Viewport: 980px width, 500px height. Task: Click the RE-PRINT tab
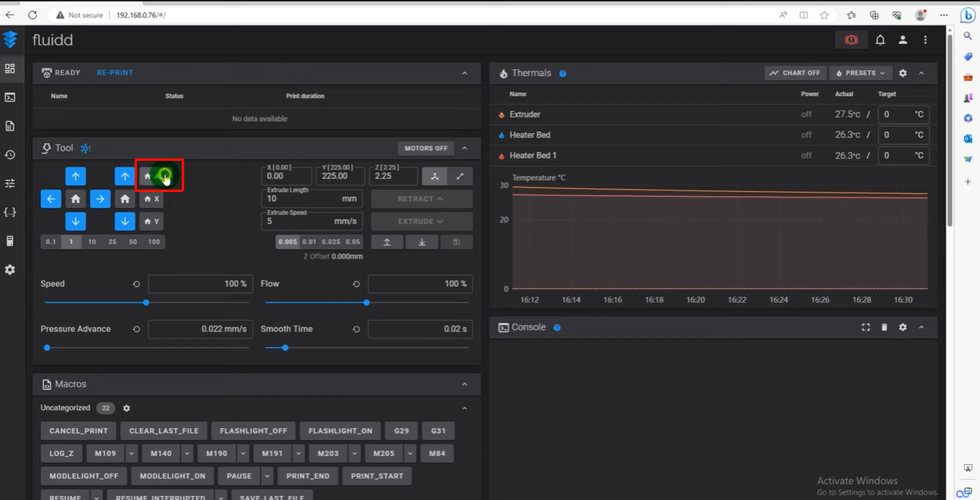tap(114, 73)
